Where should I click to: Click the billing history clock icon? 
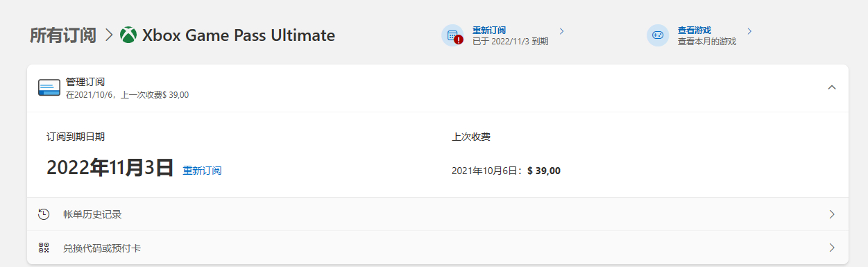click(44, 214)
